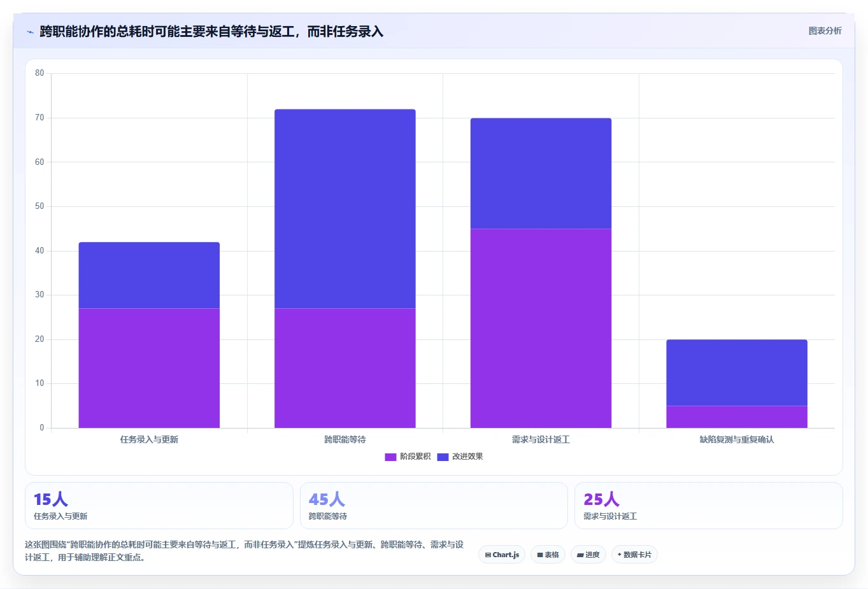Click the 需求与设计返工 x-axis label
The width and height of the screenshot is (868, 589).
[x=541, y=439]
